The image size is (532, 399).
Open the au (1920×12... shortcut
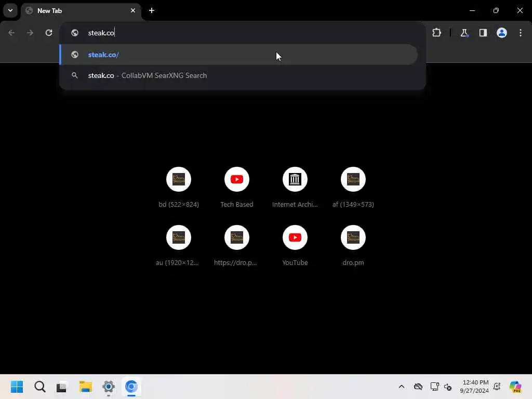click(179, 245)
